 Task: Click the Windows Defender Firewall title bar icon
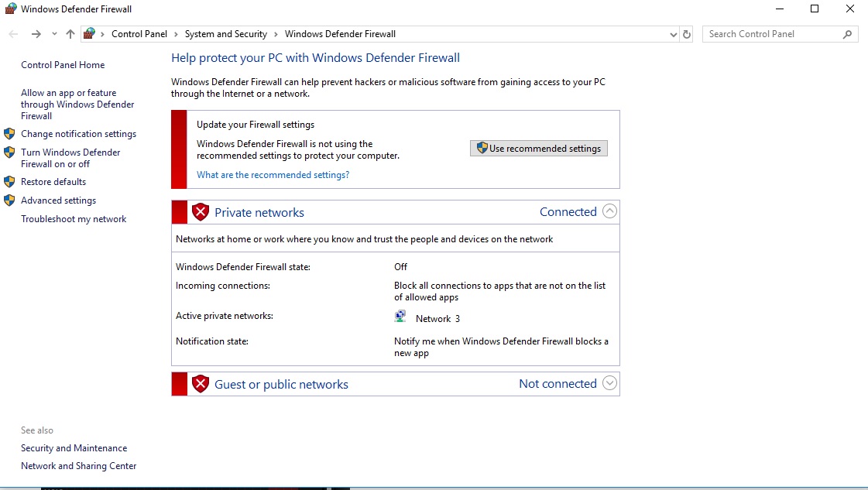11,9
